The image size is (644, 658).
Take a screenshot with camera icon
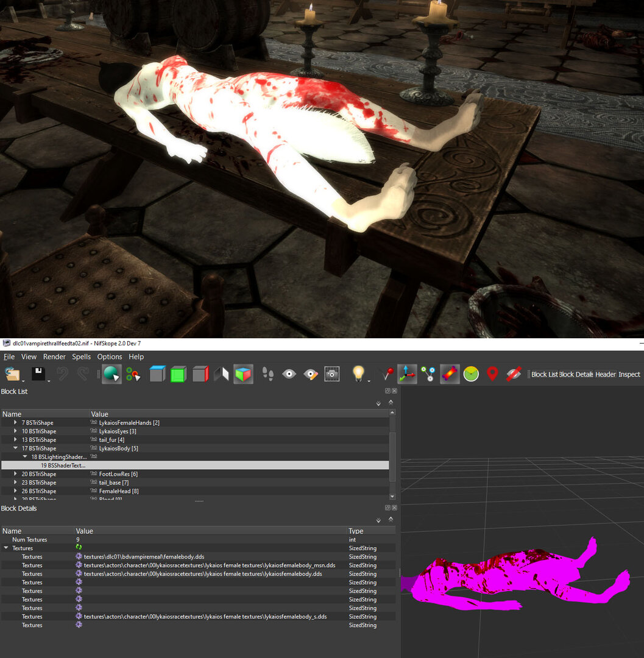pyautogui.click(x=332, y=374)
